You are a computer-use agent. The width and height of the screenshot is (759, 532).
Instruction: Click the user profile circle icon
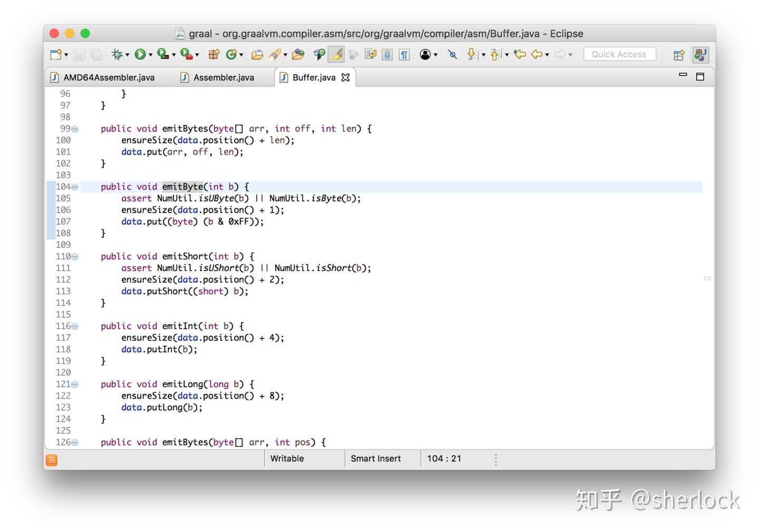point(425,54)
